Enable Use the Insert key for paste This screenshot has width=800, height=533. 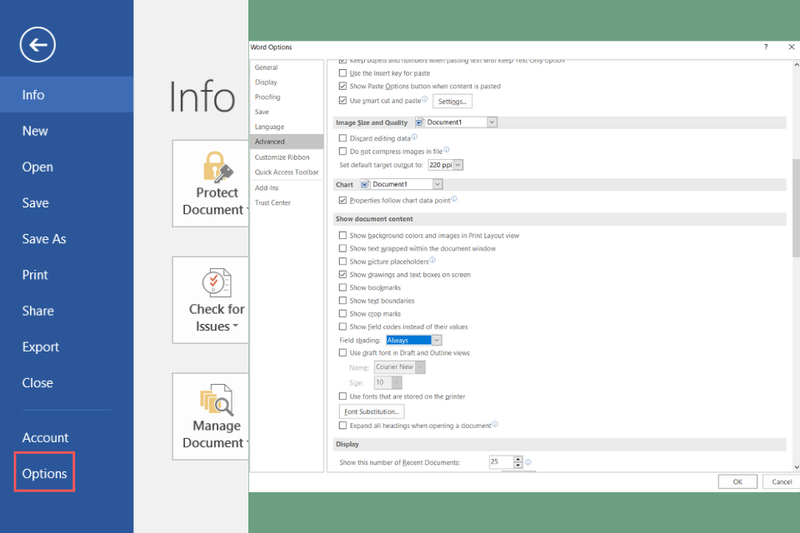(343, 73)
